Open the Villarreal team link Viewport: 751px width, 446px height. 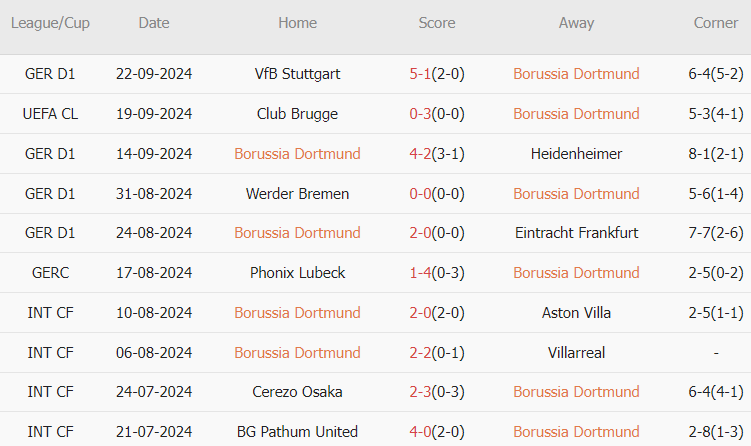(577, 352)
